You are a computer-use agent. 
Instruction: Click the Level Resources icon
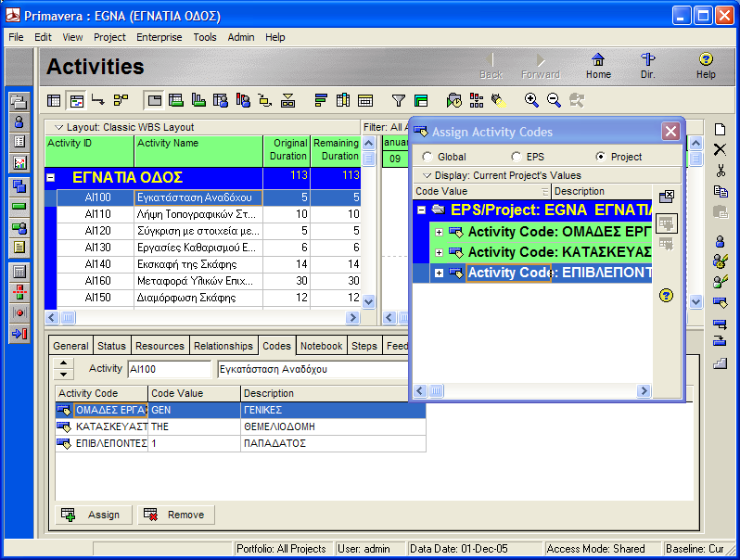[477, 100]
